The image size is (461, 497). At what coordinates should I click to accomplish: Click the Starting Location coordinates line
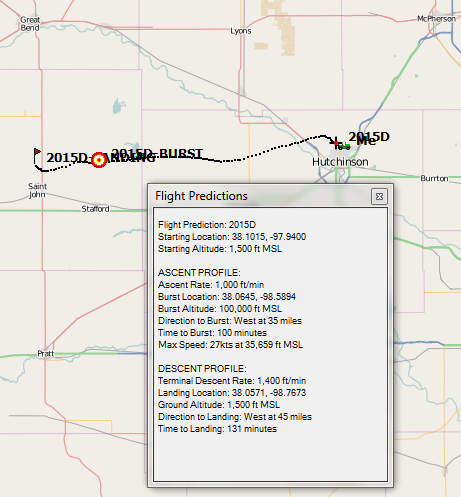pyautogui.click(x=232, y=237)
